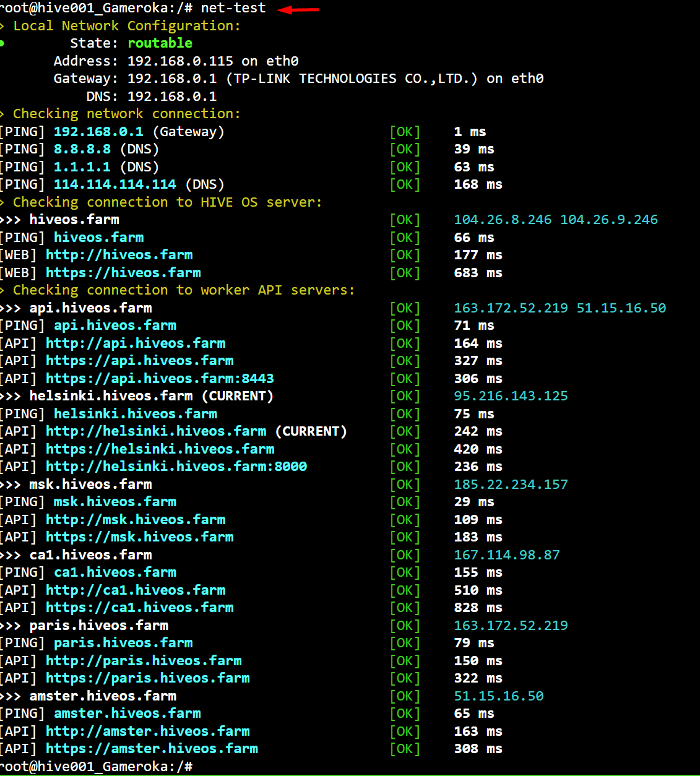The image size is (700, 776).
Task: Click the green status dot next to State
Action: click(2, 43)
